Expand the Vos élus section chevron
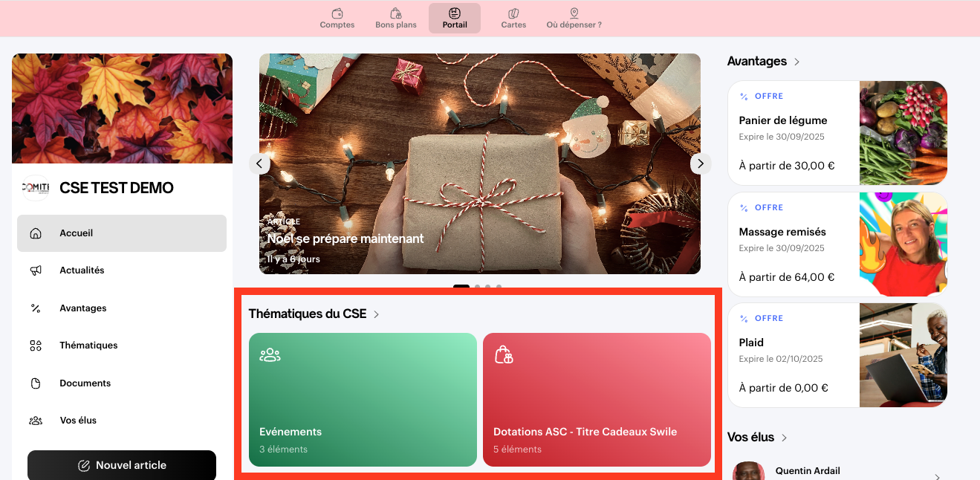 (x=785, y=438)
